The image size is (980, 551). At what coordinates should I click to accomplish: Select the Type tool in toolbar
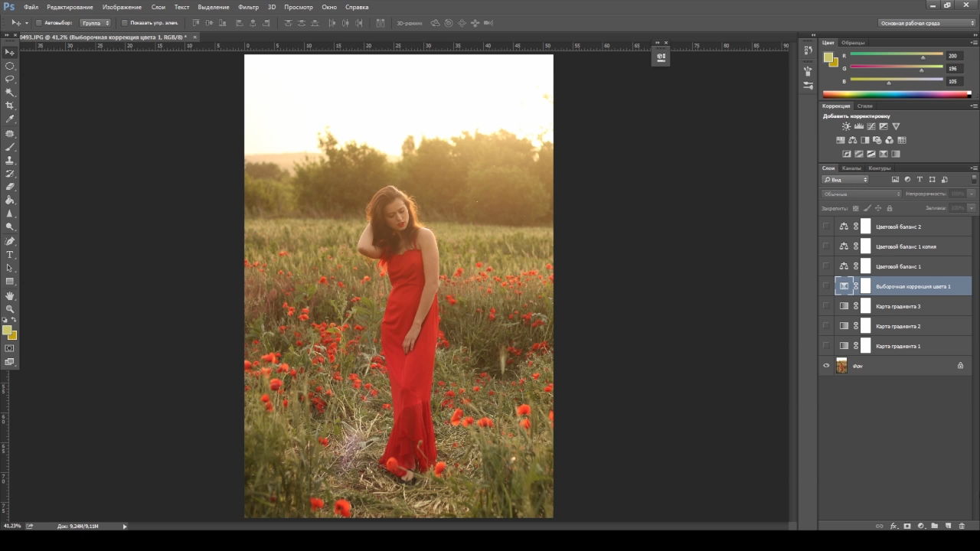(10, 254)
